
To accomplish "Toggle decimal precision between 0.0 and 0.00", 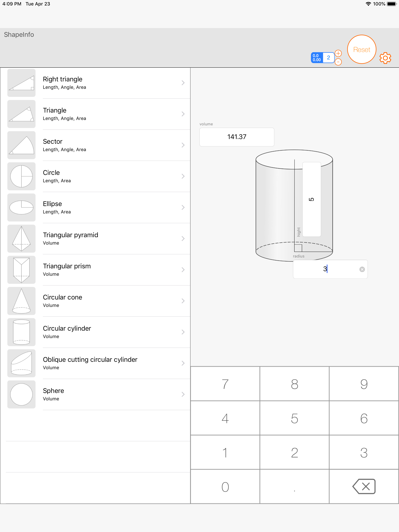I will pyautogui.click(x=317, y=57).
